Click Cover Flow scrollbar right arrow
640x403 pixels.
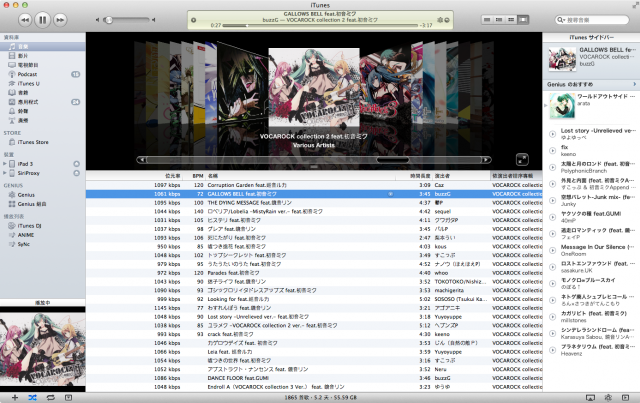tap(486, 160)
